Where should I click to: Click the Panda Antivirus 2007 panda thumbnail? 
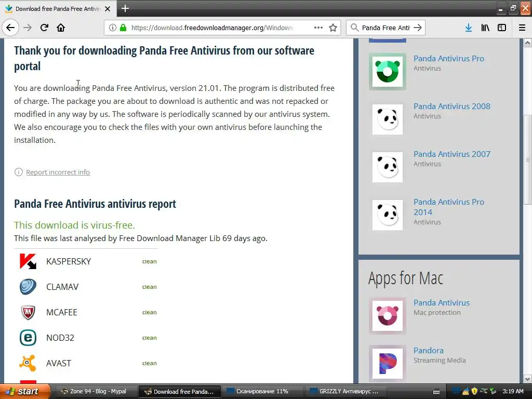pyautogui.click(x=388, y=167)
